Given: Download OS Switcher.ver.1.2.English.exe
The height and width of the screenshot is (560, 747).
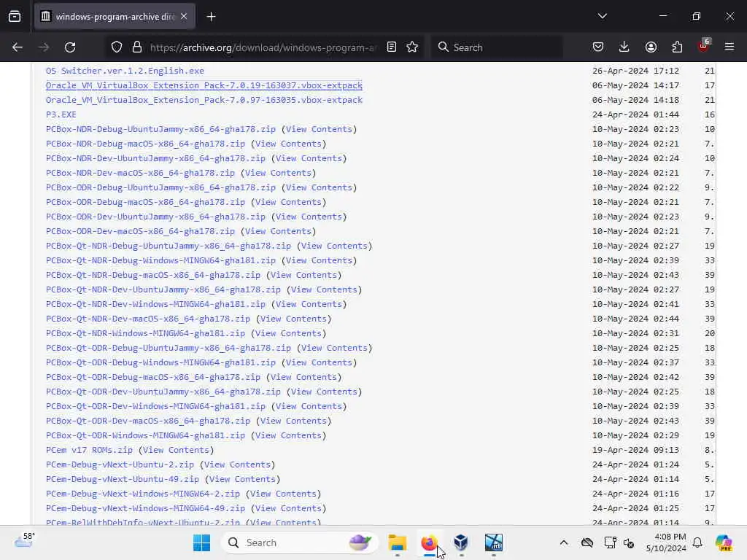Looking at the screenshot, I should click(x=125, y=71).
